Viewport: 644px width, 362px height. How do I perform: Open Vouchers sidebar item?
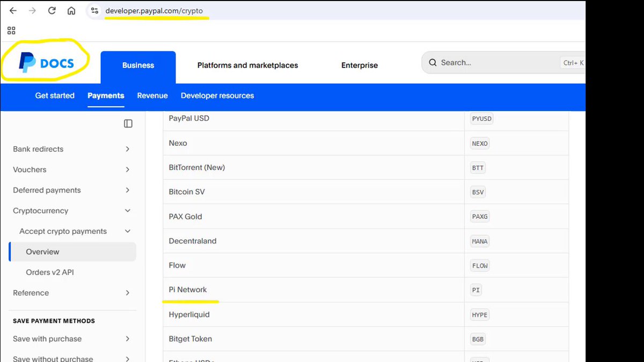pos(30,169)
